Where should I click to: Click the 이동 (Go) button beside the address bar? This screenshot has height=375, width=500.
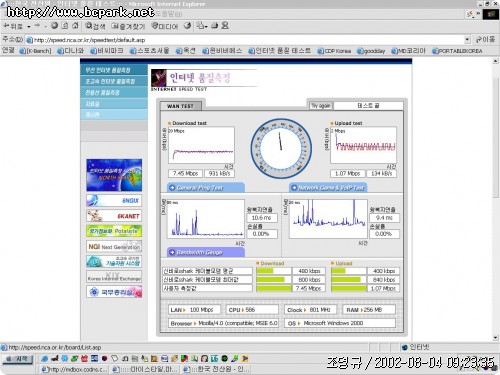(x=485, y=40)
